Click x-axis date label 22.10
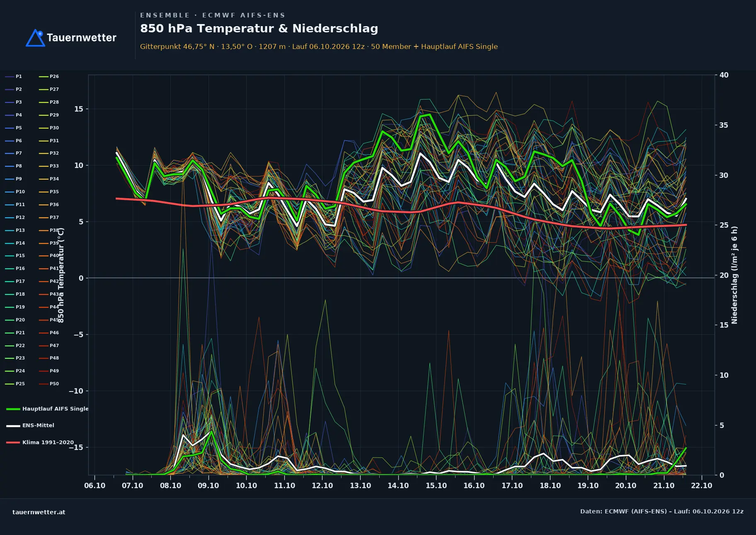 (702, 486)
